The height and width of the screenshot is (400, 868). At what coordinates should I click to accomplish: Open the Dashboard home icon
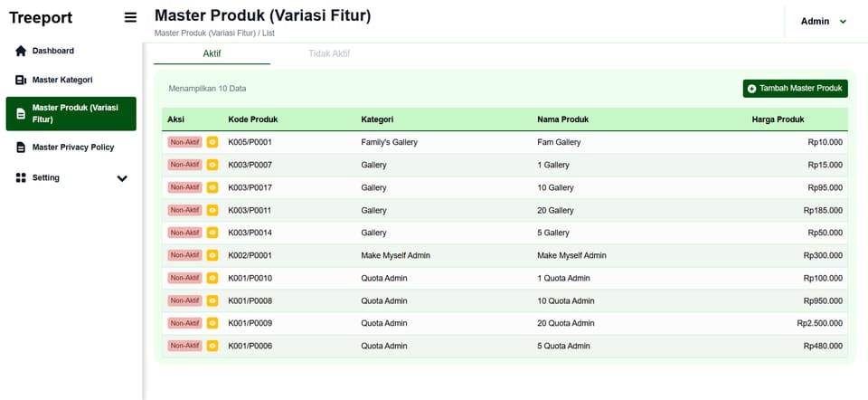click(21, 51)
